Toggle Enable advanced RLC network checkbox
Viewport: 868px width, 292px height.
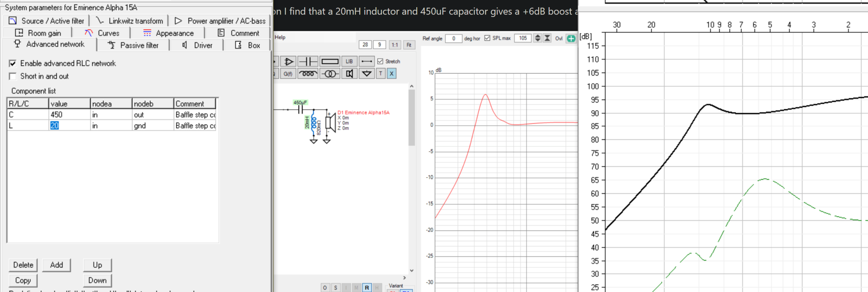pyautogui.click(x=13, y=64)
